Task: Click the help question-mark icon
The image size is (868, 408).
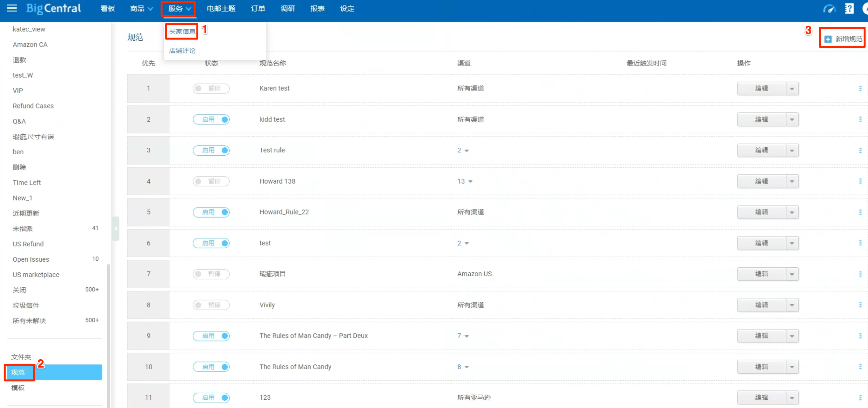Action: 849,9
